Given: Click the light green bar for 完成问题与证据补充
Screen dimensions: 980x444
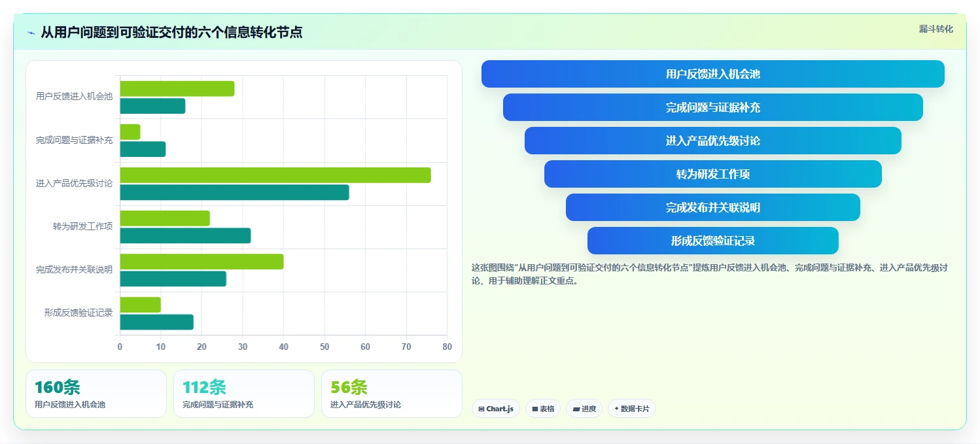Looking at the screenshot, I should tap(130, 132).
